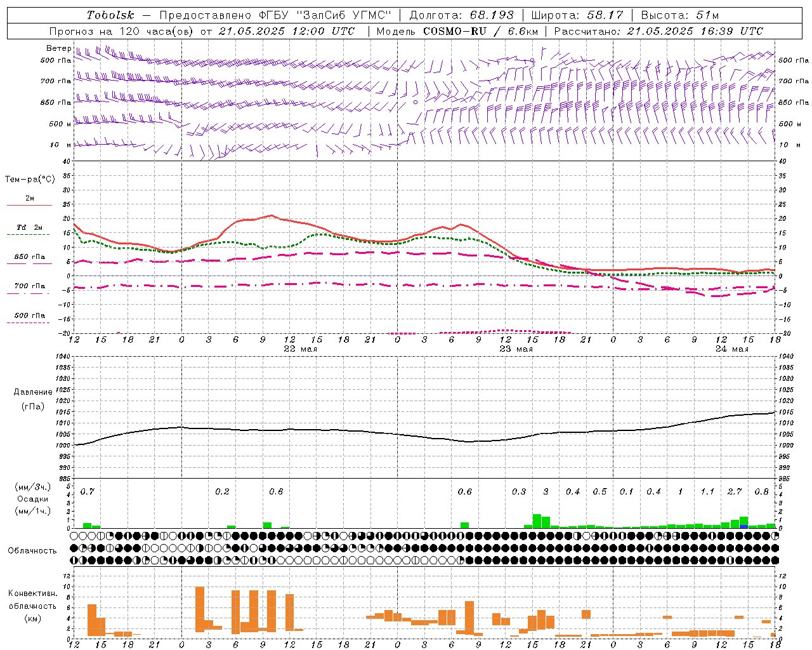Screen dimensions: 812x650
Task: Click the '0.1' three-hour precipitation value
Action: pyautogui.click(x=627, y=492)
